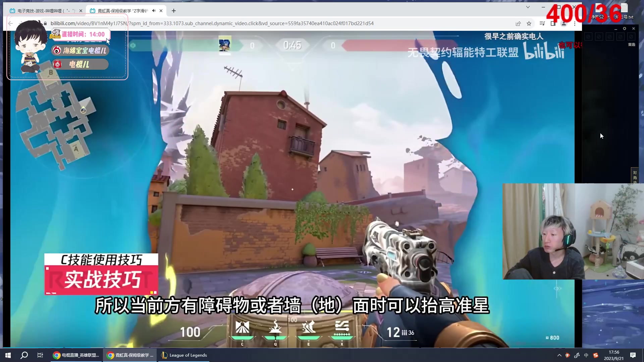Image resolution: width=644 pixels, height=362 pixels.
Task: Close the black overlay panel
Action: click(634, 28)
